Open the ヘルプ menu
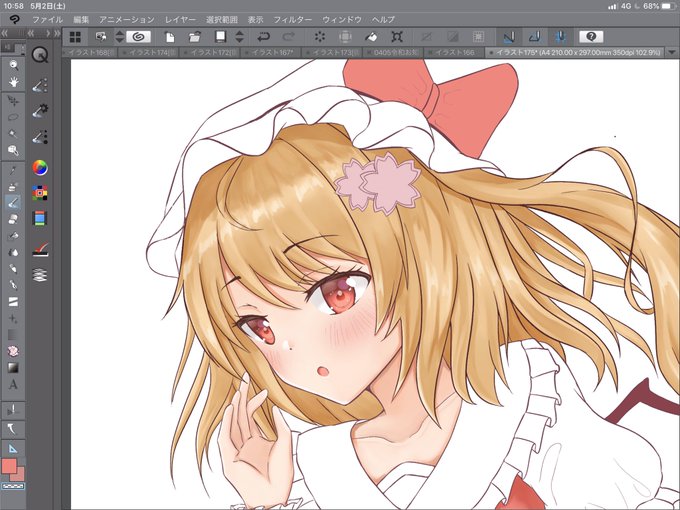The width and height of the screenshot is (680, 510). pos(383,20)
